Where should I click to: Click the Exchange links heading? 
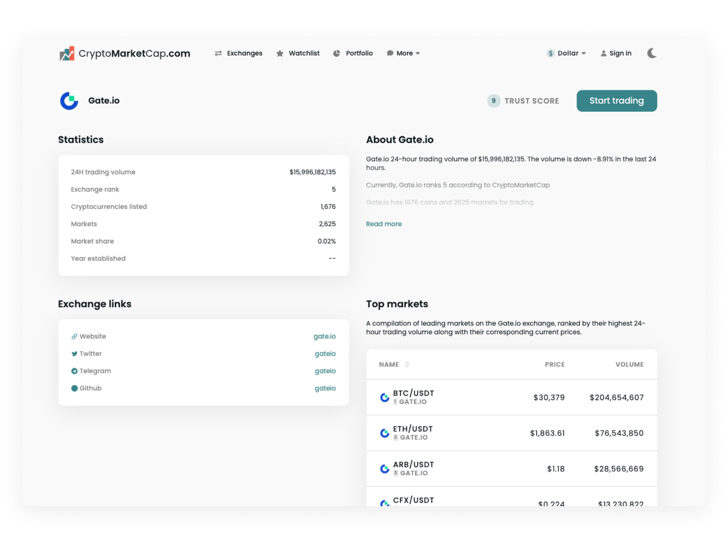[x=95, y=304]
